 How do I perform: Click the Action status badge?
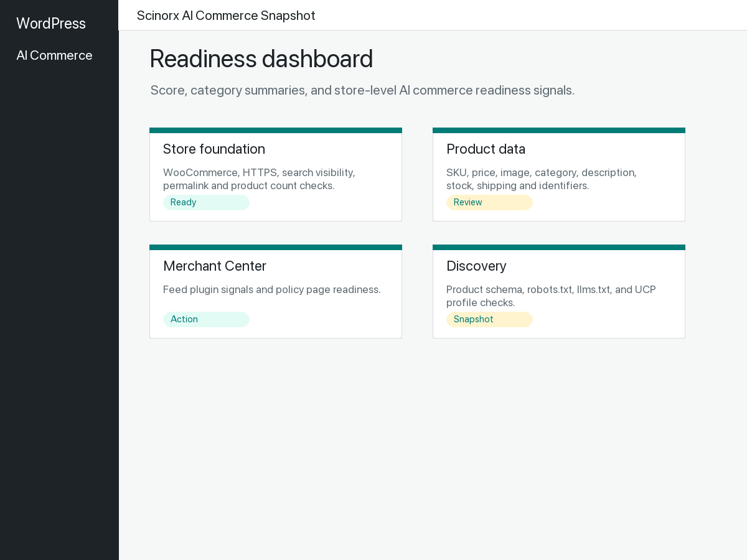(x=206, y=319)
